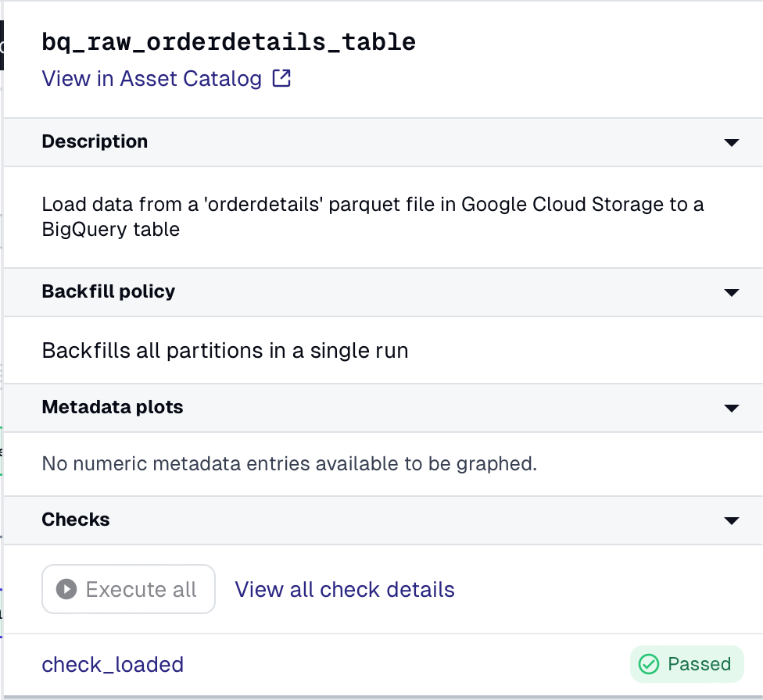
Task: Select the bq_raw_orderdetails_table title text
Action: 229,42
